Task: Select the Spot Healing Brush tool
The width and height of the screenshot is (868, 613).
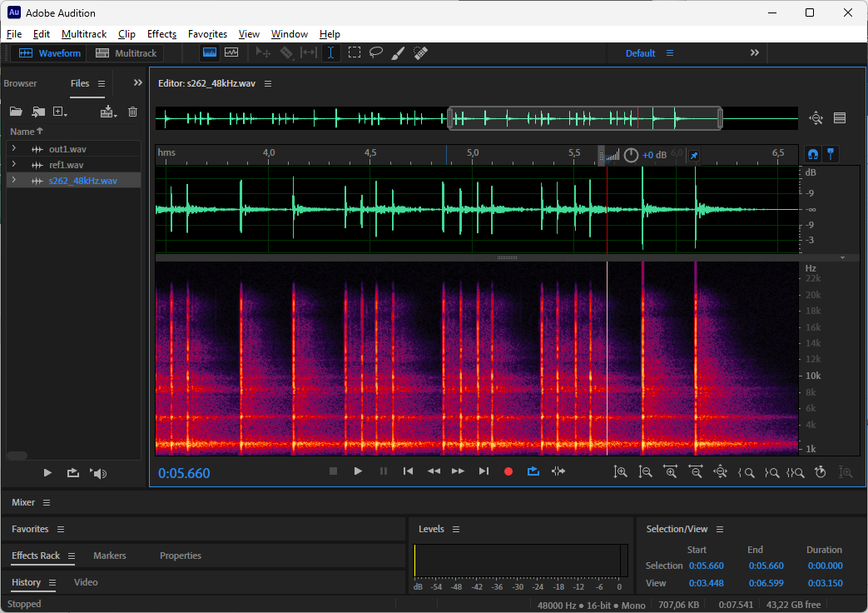Action: coord(421,53)
